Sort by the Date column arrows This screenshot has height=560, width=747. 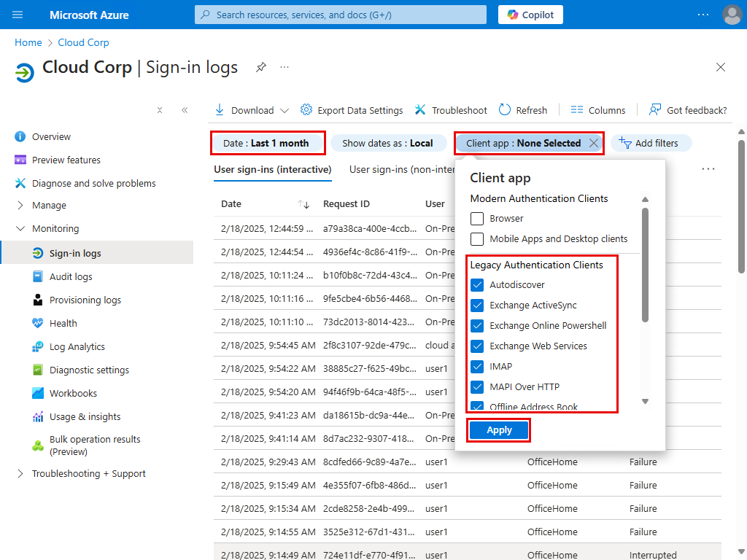(303, 204)
